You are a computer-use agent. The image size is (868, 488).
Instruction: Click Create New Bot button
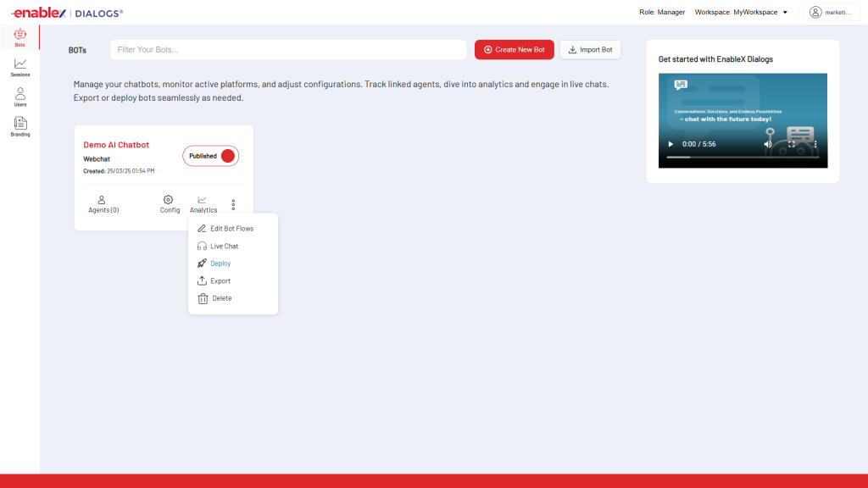tap(514, 50)
